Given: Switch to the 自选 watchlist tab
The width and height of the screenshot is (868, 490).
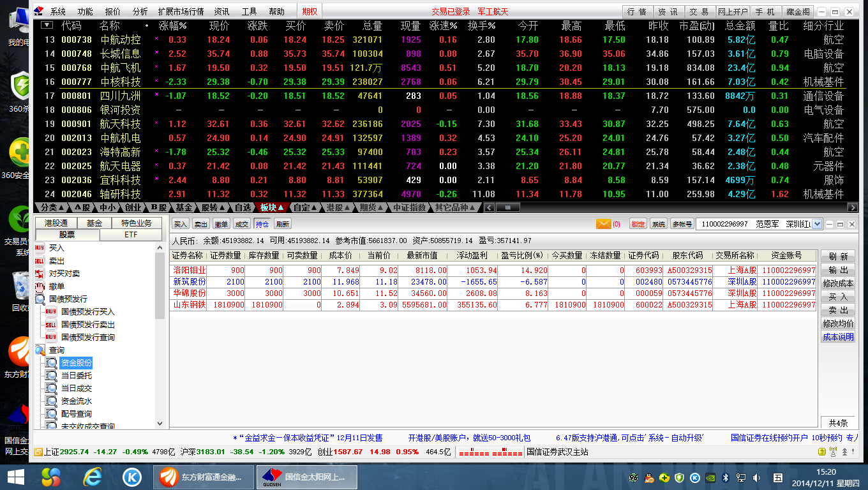Looking at the screenshot, I should click(x=243, y=207).
